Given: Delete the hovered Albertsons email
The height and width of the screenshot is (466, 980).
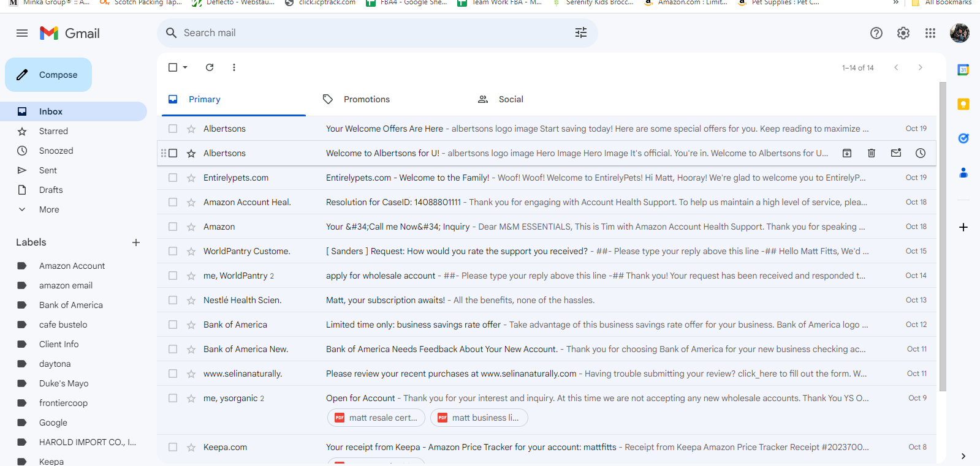Looking at the screenshot, I should tap(872, 153).
